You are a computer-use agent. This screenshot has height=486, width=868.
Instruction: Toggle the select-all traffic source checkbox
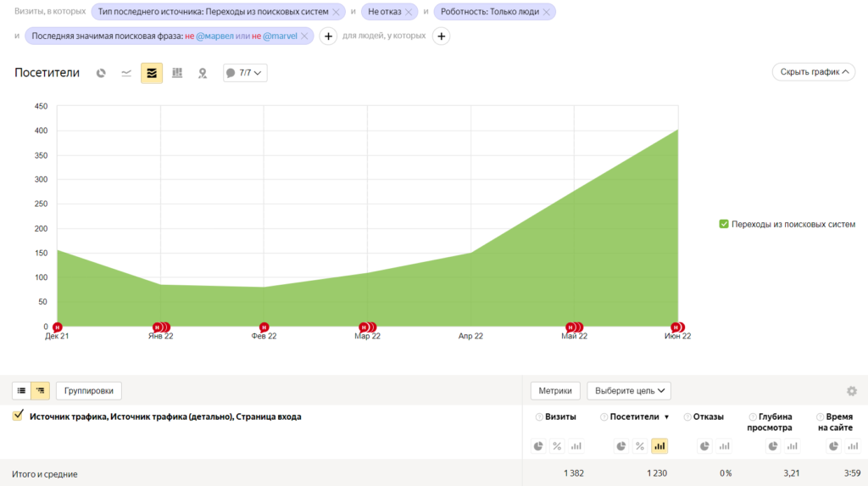point(18,415)
